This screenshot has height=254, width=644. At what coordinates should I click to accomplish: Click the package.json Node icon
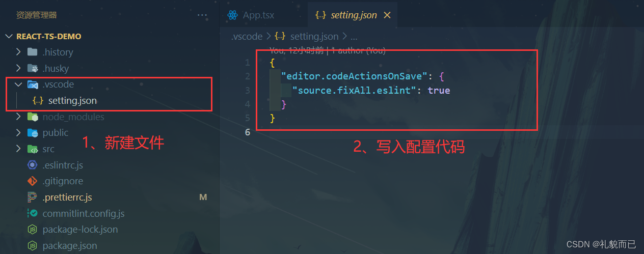(x=33, y=245)
